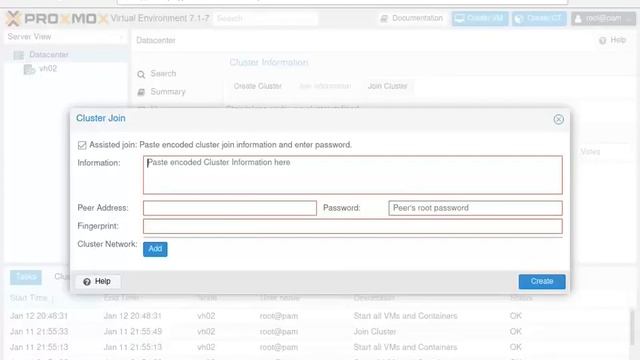Click the Create Cluster button

pos(258,86)
